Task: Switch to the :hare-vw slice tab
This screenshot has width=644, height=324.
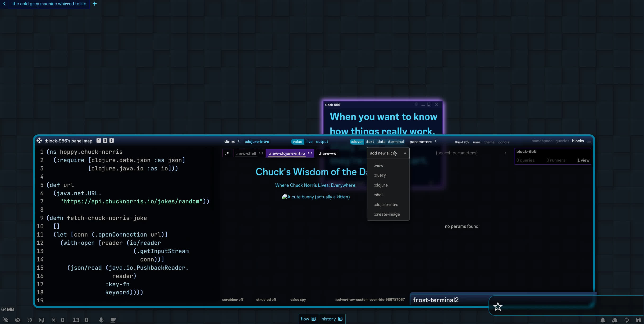Action: (327, 153)
